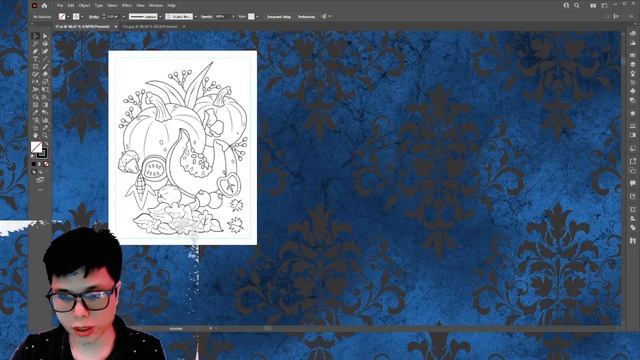Set paint mode to Color
640x360 pixels.
pyautogui.click(x=33, y=164)
